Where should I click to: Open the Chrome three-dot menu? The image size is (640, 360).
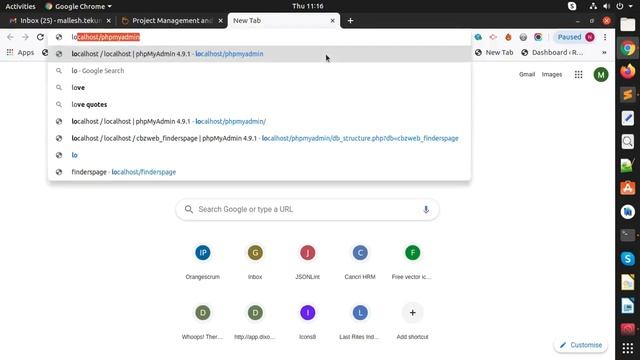pos(605,37)
